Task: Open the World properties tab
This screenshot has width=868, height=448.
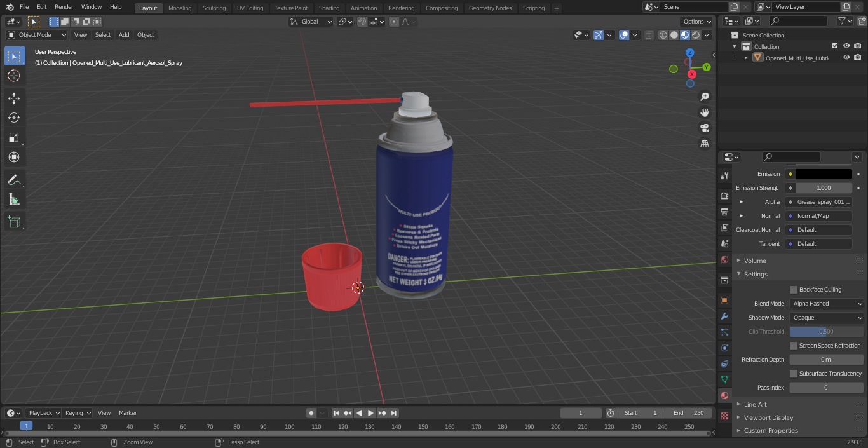Action: (x=724, y=259)
